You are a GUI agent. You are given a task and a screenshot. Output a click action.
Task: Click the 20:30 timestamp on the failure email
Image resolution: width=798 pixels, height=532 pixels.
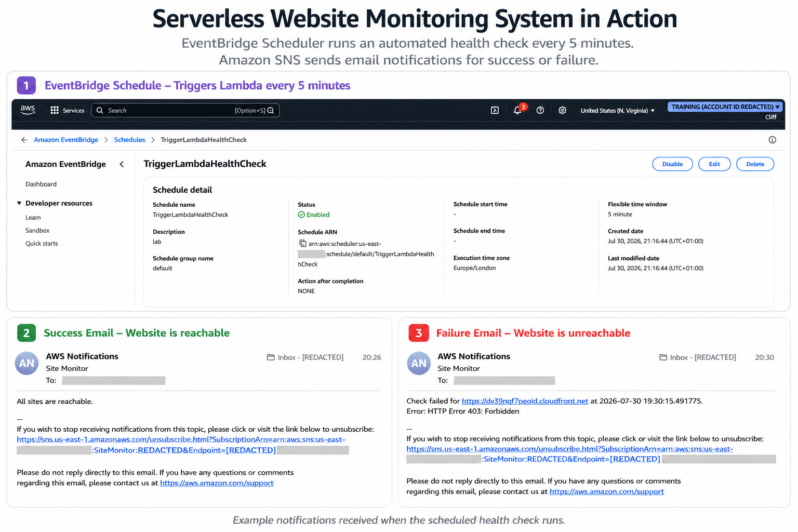pyautogui.click(x=764, y=357)
